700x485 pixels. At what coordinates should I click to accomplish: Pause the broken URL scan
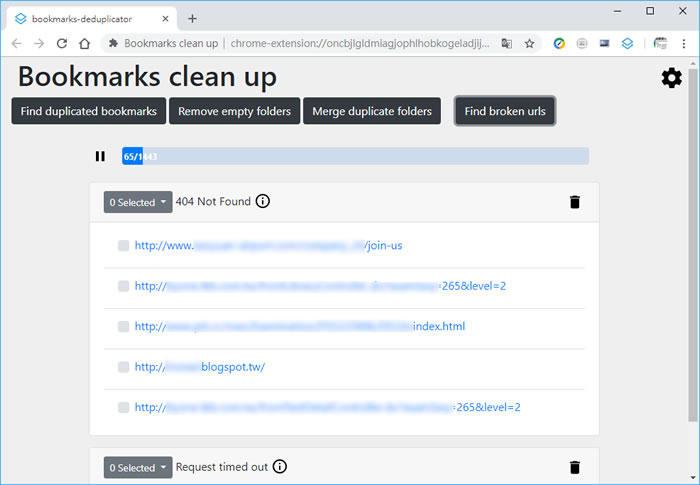click(100, 156)
